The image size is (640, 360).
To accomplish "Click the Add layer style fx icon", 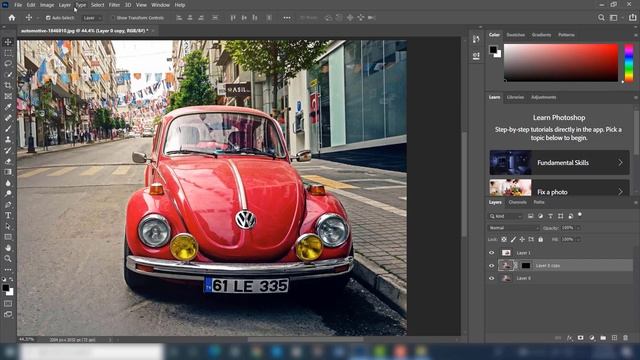I will (570, 338).
